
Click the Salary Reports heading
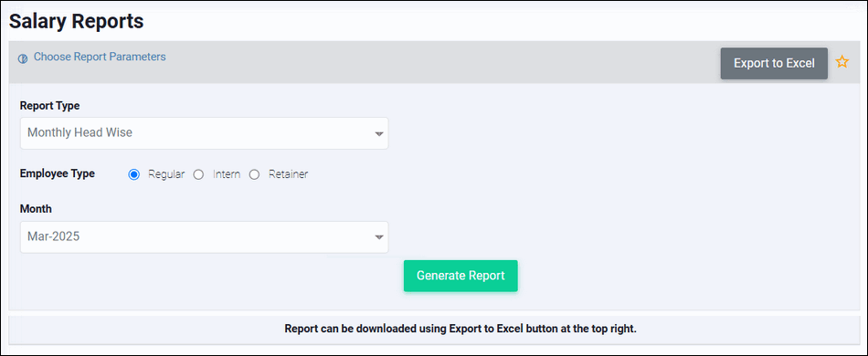(77, 21)
